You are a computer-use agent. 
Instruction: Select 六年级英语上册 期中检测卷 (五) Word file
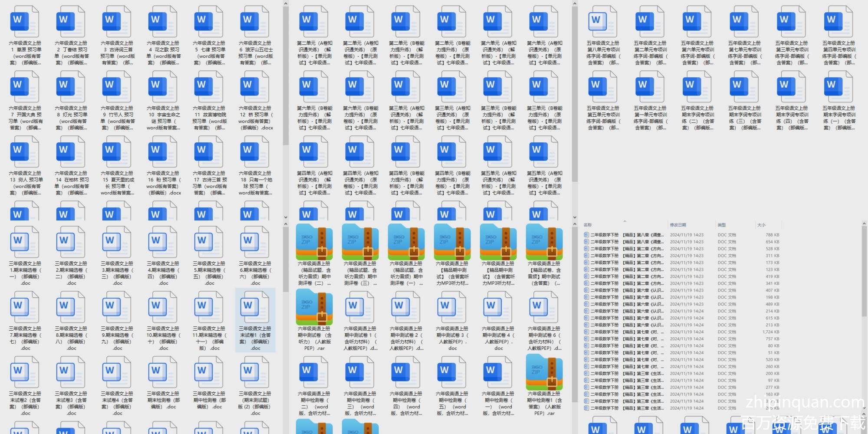pos(452,373)
